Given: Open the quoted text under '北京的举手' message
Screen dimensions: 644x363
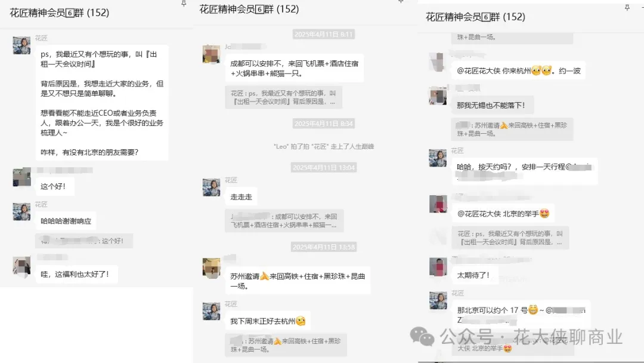Looking at the screenshot, I should (510, 238).
